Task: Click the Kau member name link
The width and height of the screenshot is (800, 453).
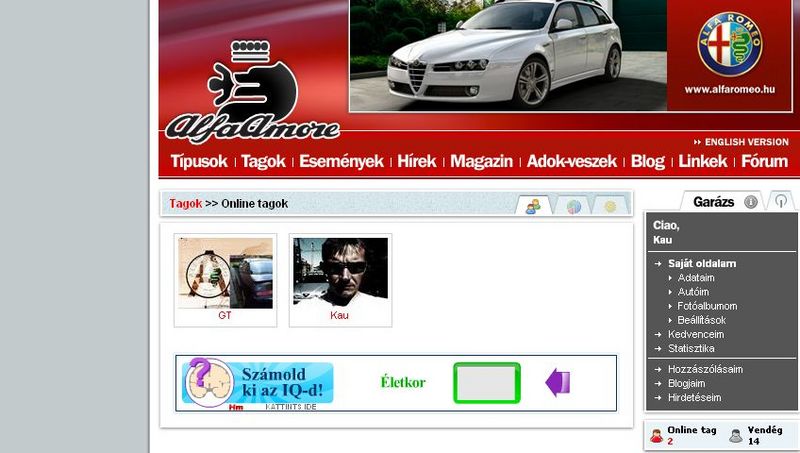Action: click(339, 315)
